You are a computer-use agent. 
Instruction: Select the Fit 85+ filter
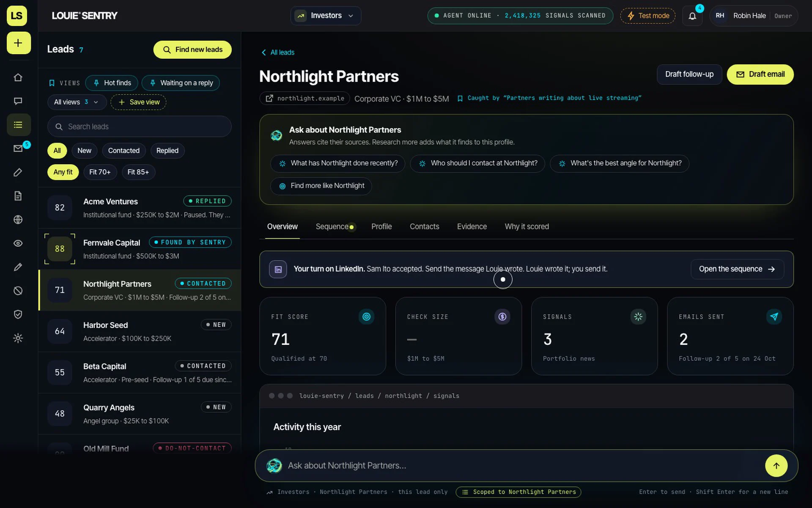point(138,172)
